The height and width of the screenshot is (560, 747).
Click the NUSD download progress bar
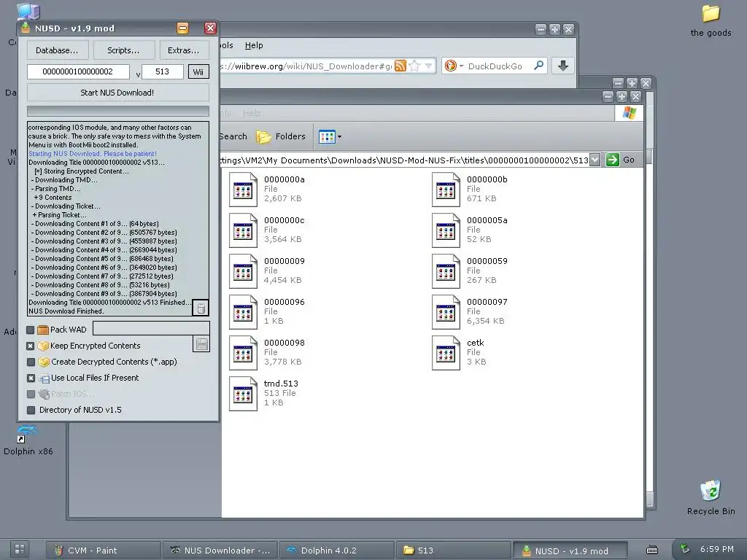coord(117,111)
